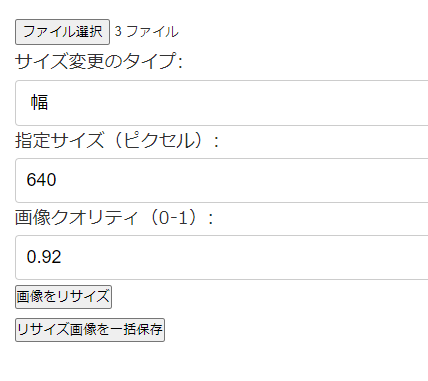428x381 pixels.
Task: Place the cursor on the 0.92 value
Action: 44,257
